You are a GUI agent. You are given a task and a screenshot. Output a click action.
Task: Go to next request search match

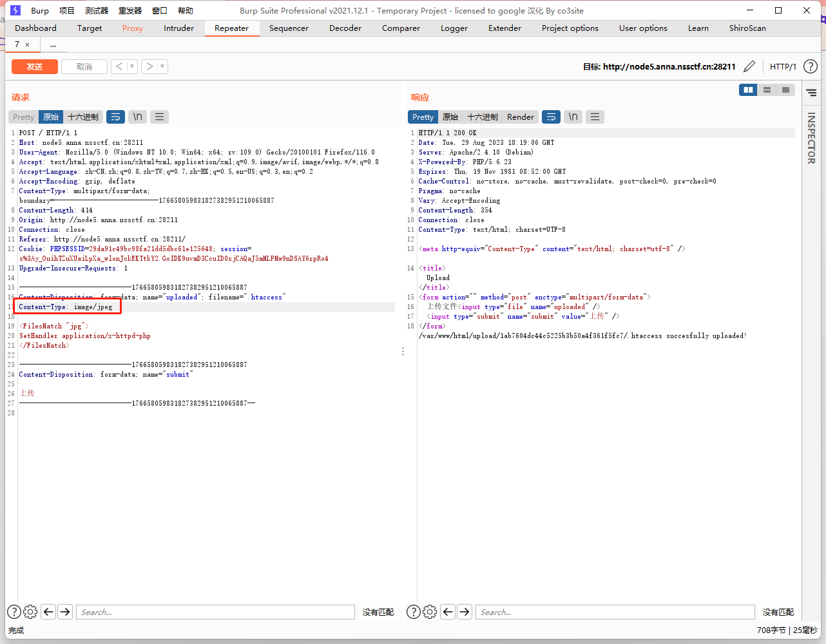coord(65,612)
